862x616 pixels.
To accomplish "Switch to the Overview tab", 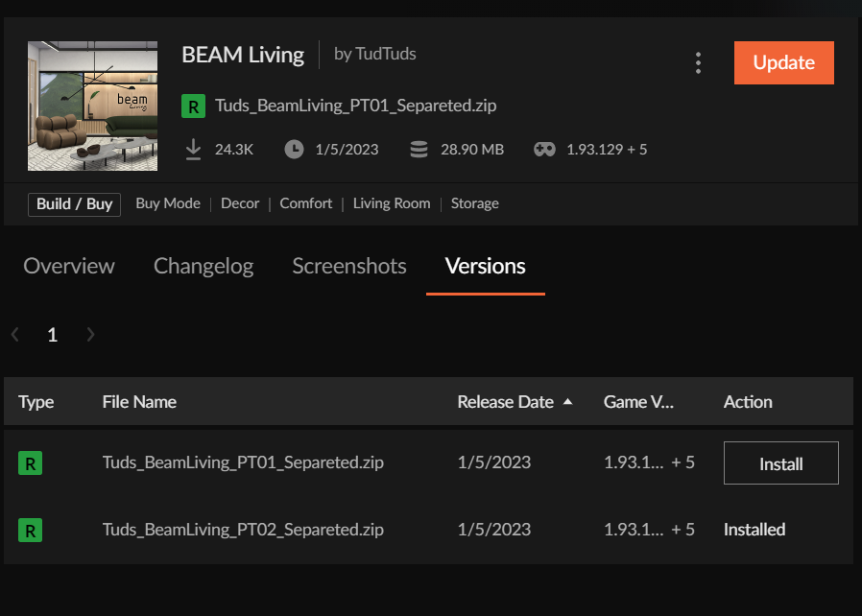I will click(x=68, y=267).
